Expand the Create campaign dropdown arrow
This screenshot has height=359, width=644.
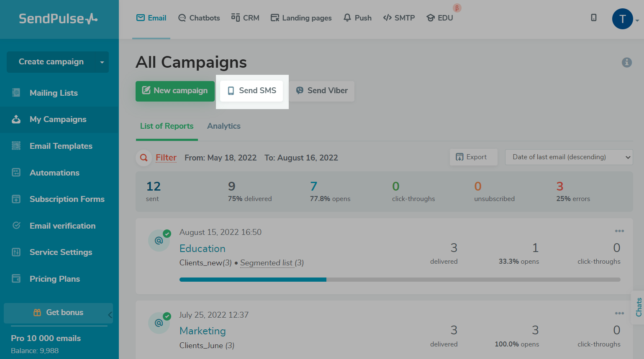click(x=102, y=62)
